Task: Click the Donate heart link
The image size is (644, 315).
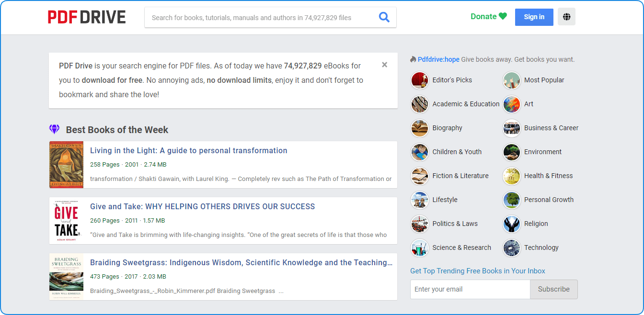Action: pyautogui.click(x=488, y=16)
